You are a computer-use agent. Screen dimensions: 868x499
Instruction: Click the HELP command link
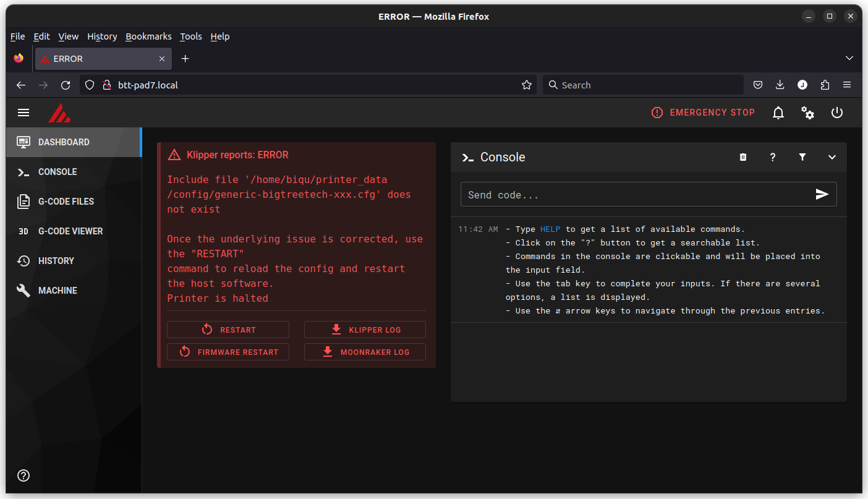tap(550, 229)
